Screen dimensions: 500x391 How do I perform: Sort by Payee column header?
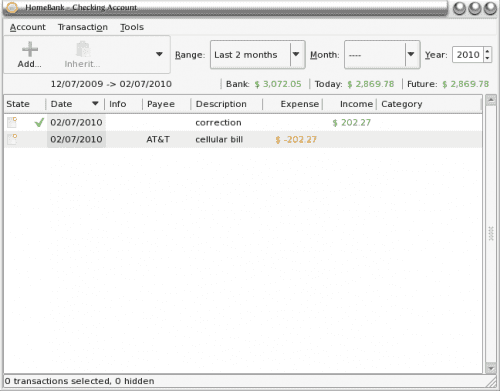[x=166, y=104]
